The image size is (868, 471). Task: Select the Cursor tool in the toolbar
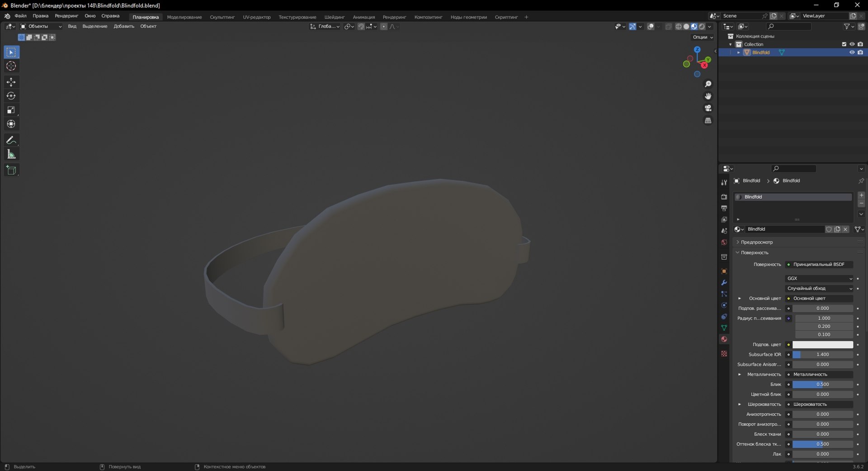click(x=11, y=66)
